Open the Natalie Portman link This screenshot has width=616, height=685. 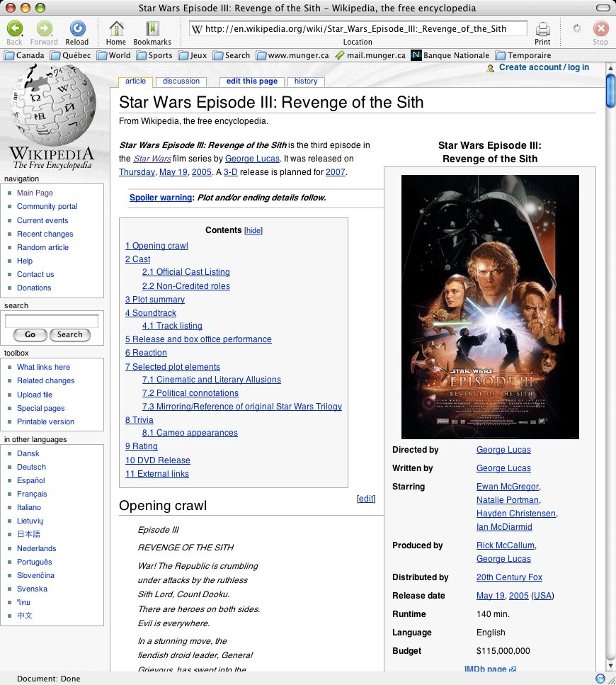[507, 500]
